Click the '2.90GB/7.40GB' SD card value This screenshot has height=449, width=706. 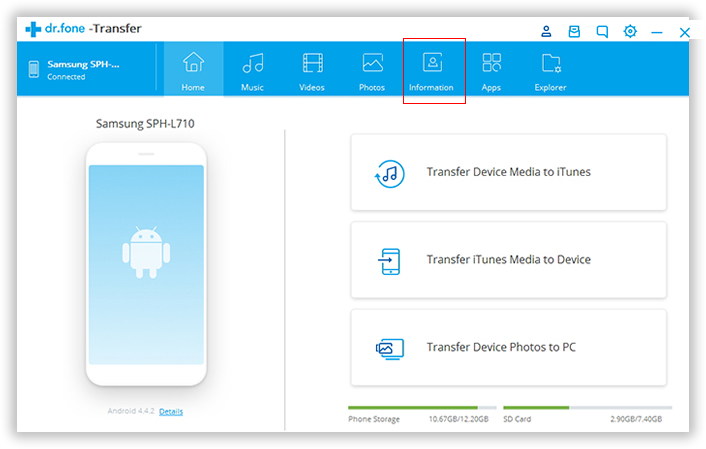click(636, 419)
